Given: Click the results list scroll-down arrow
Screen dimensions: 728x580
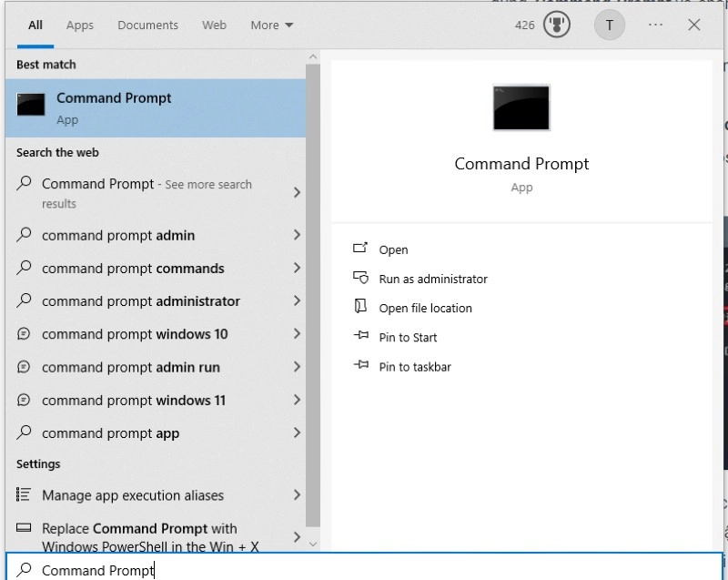Looking at the screenshot, I should 313,544.
